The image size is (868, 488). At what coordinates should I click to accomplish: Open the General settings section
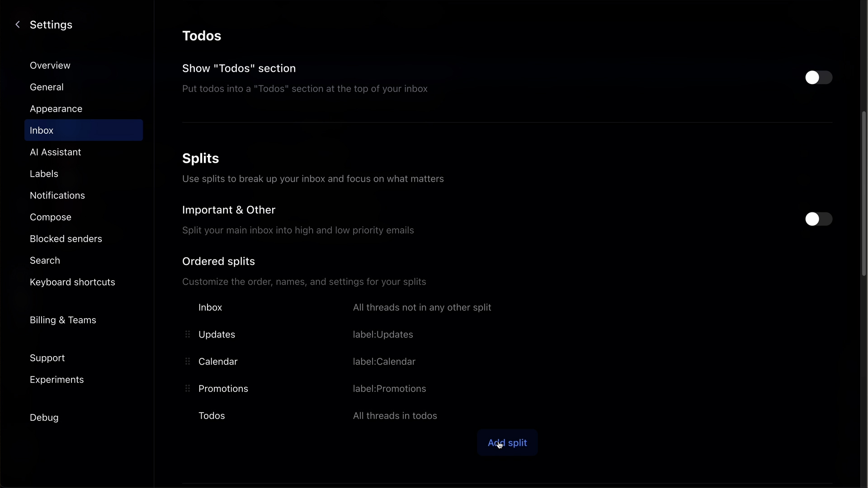47,87
